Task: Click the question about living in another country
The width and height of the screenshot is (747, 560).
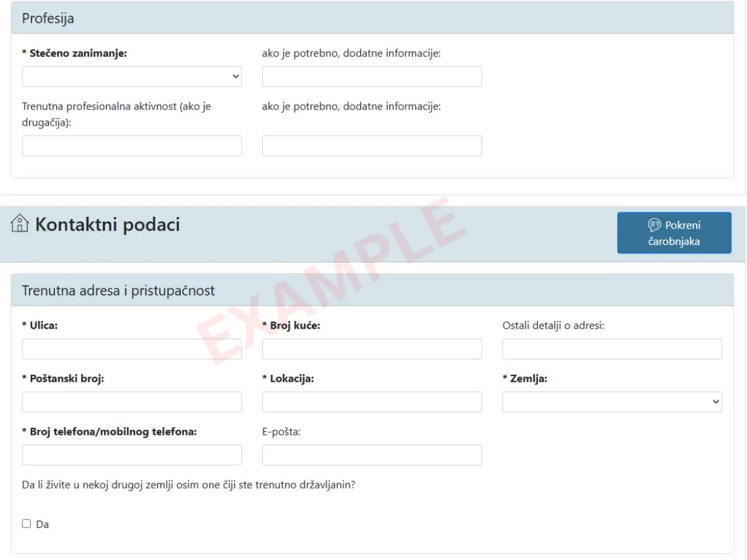Action: point(189,485)
